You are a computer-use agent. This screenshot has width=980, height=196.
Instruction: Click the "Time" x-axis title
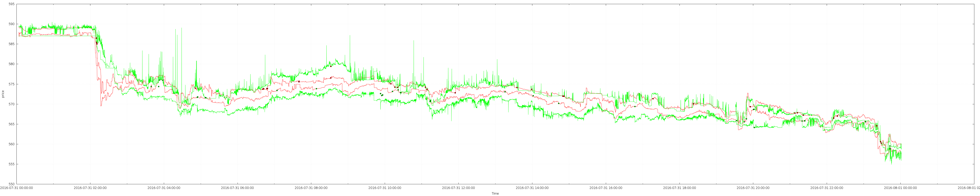(495, 194)
